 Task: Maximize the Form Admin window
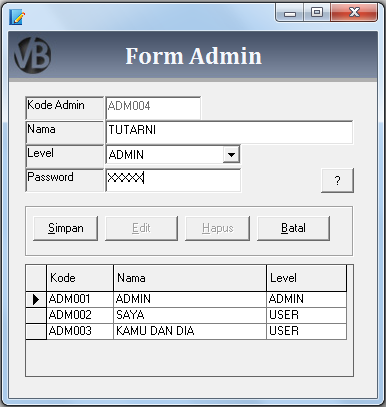tap(317, 13)
